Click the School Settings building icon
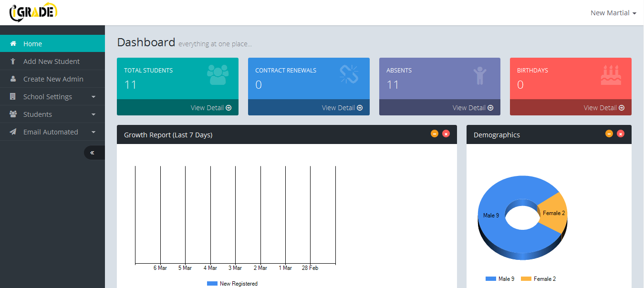644x288 pixels. tap(13, 96)
